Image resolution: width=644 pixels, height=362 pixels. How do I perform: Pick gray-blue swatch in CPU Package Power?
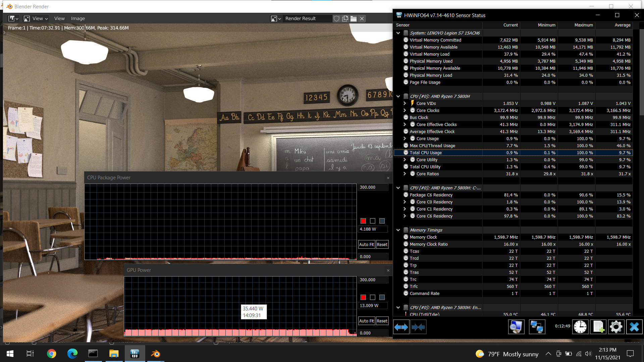382,221
